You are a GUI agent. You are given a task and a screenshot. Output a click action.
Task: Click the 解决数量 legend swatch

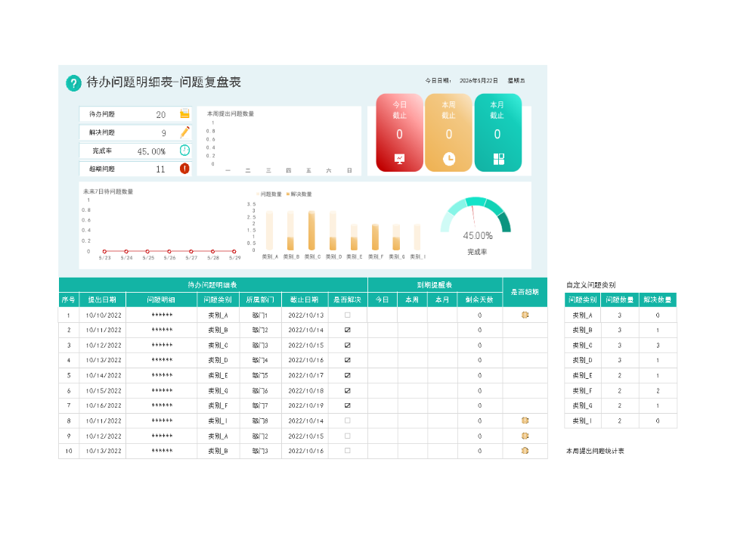[x=288, y=194]
